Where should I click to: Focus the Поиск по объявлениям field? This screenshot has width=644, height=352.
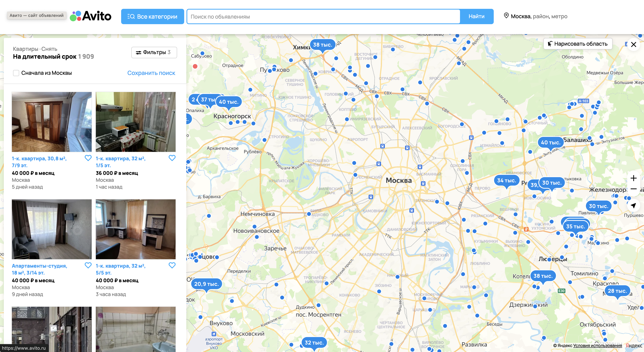(x=324, y=17)
